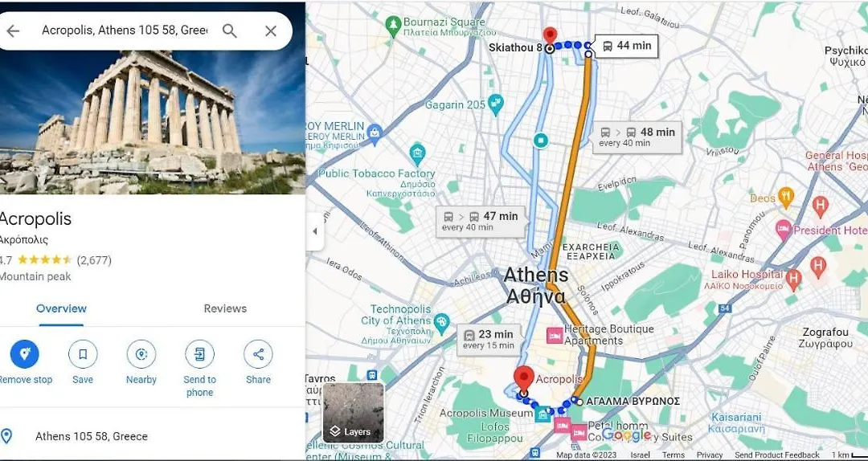
Task: Click Send to phone icon
Action: 200,354
